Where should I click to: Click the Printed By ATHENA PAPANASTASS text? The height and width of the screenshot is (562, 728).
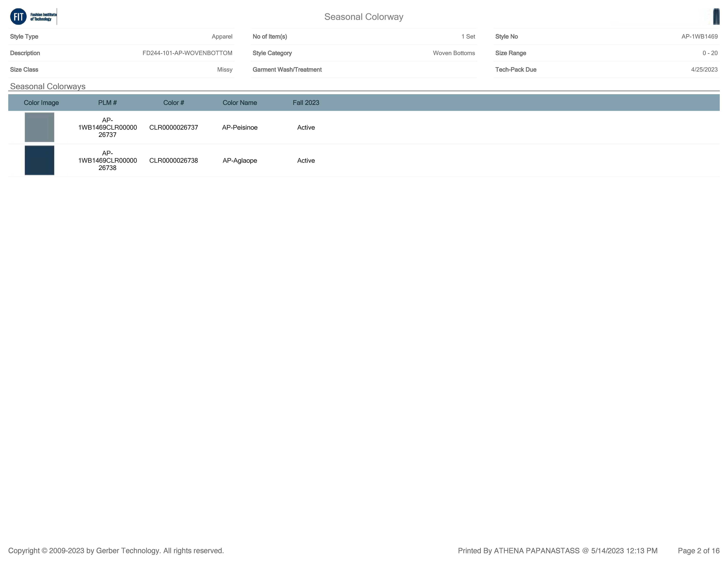[x=558, y=551]
